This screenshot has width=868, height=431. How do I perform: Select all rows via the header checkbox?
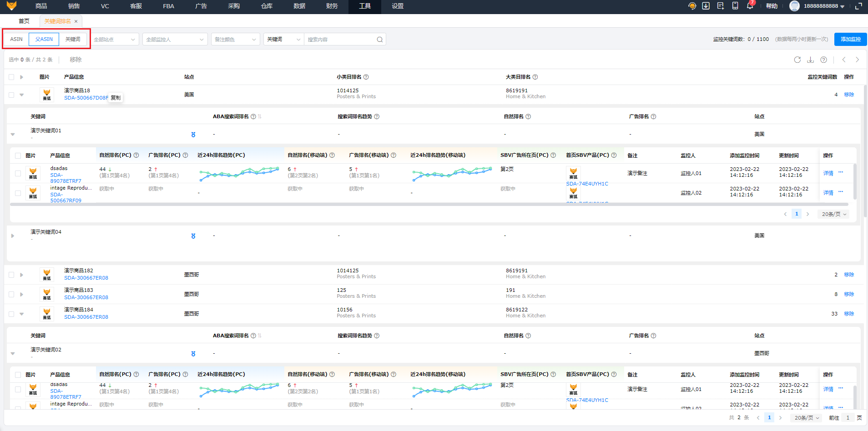11,77
